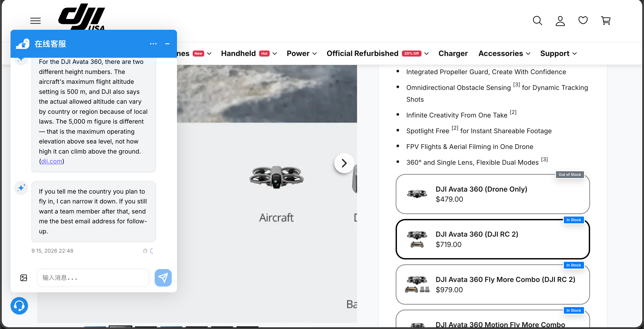Open the Accessories menu item

coord(501,53)
